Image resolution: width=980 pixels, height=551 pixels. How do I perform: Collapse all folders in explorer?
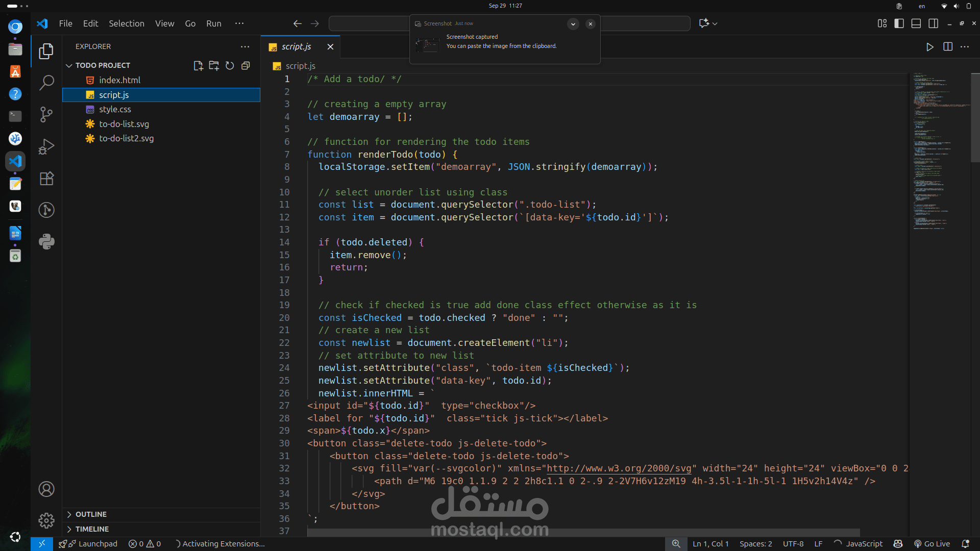[246, 66]
